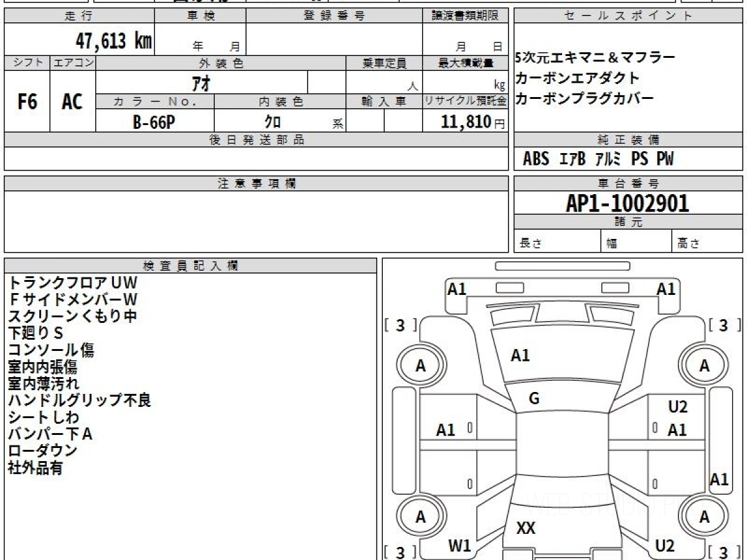Click the note "バンパー下A"
The image size is (747, 560).
pos(50,434)
